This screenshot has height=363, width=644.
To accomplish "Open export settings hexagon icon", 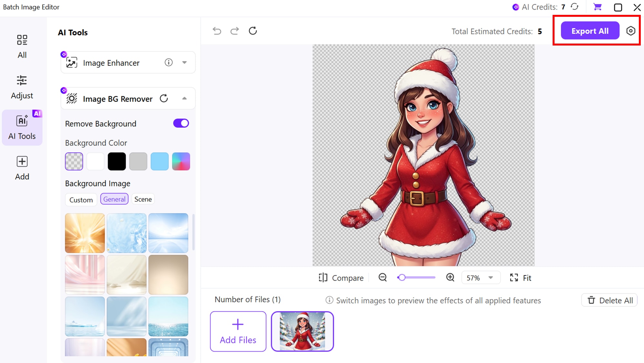I will tap(630, 31).
